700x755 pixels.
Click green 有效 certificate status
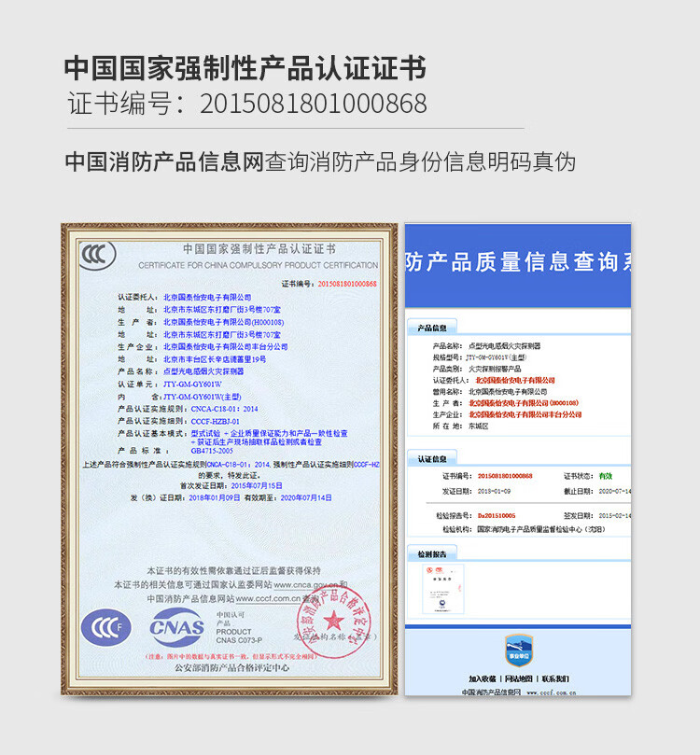click(605, 476)
